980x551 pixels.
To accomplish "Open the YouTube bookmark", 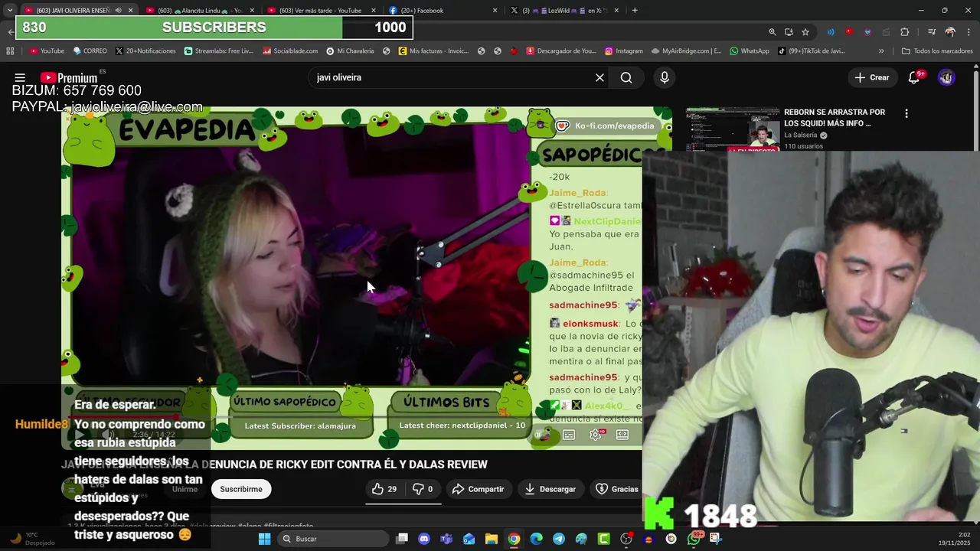I will [x=47, y=51].
